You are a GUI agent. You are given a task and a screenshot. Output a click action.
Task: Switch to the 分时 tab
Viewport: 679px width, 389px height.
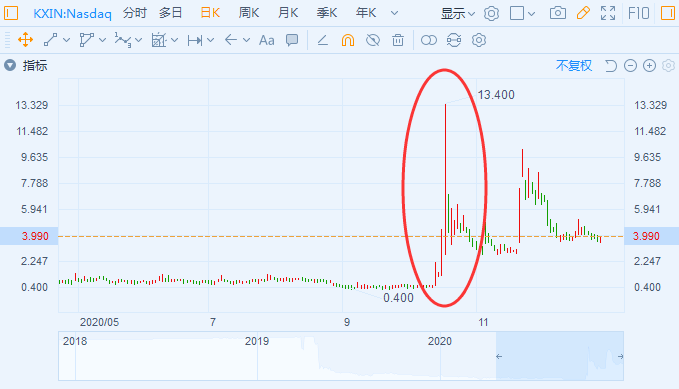coord(135,13)
